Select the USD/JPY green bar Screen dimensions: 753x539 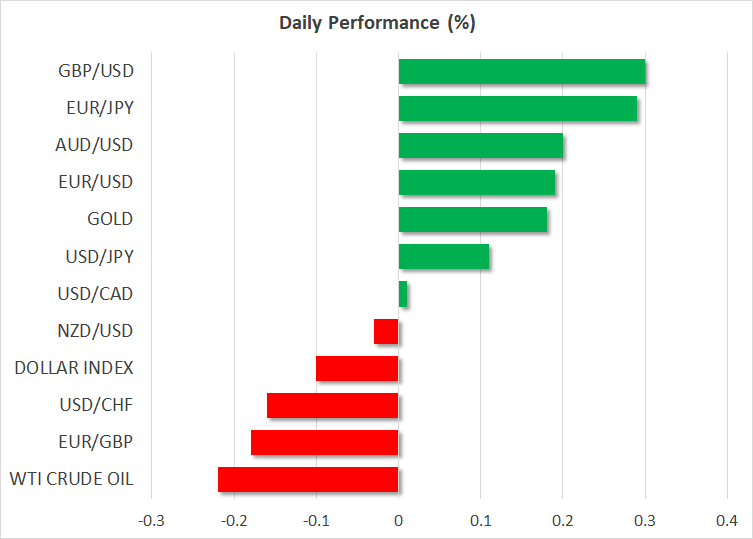(443, 256)
